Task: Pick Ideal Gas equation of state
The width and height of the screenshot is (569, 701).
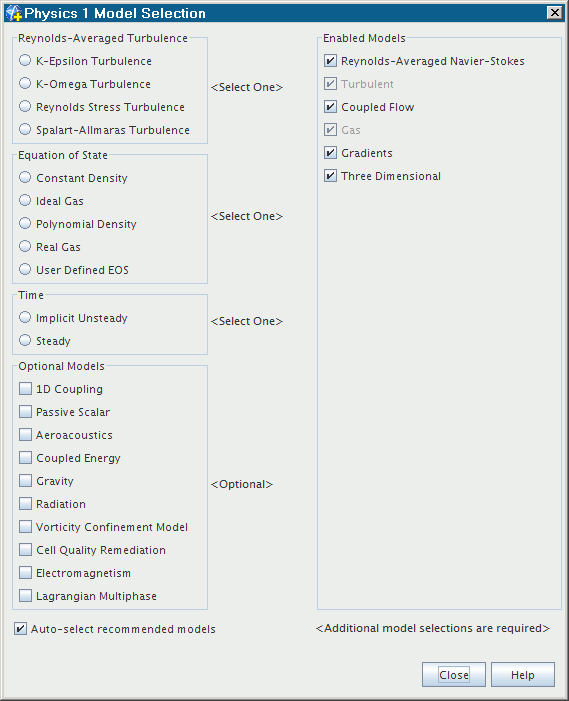Action: point(25,200)
